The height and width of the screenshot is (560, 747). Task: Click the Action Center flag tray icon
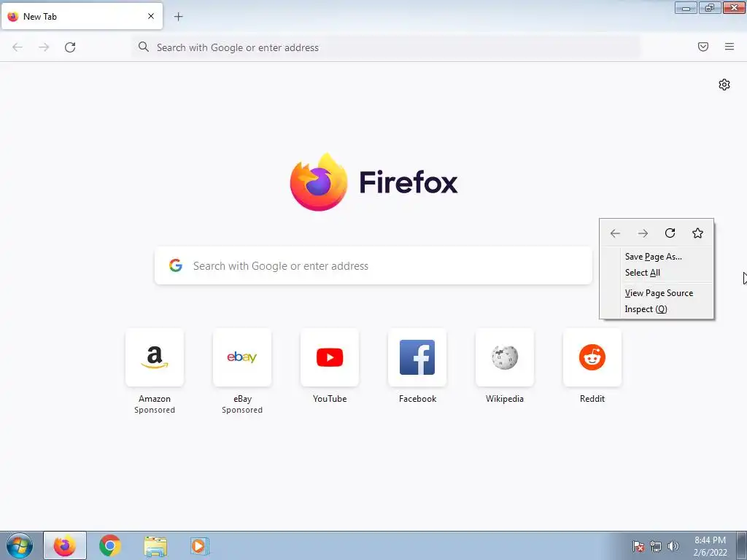pos(638,546)
